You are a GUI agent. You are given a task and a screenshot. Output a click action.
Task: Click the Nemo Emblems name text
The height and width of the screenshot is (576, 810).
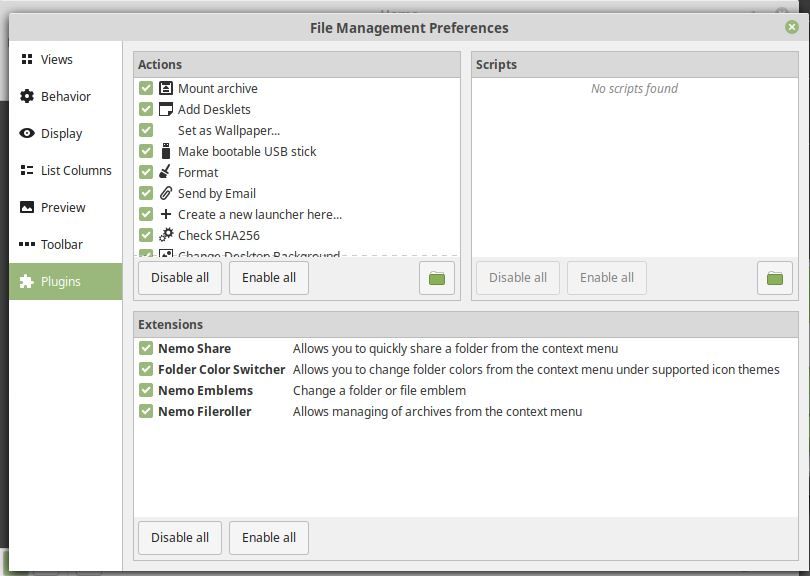(x=206, y=391)
